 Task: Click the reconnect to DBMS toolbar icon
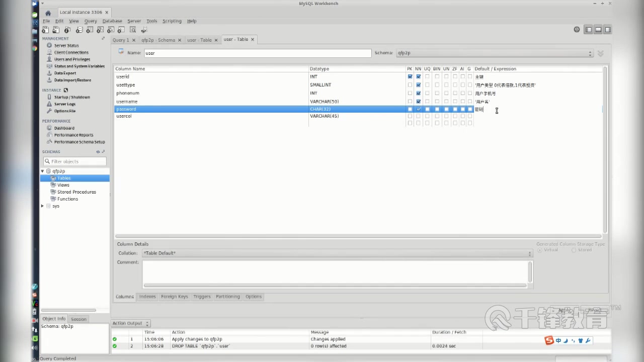tap(144, 30)
